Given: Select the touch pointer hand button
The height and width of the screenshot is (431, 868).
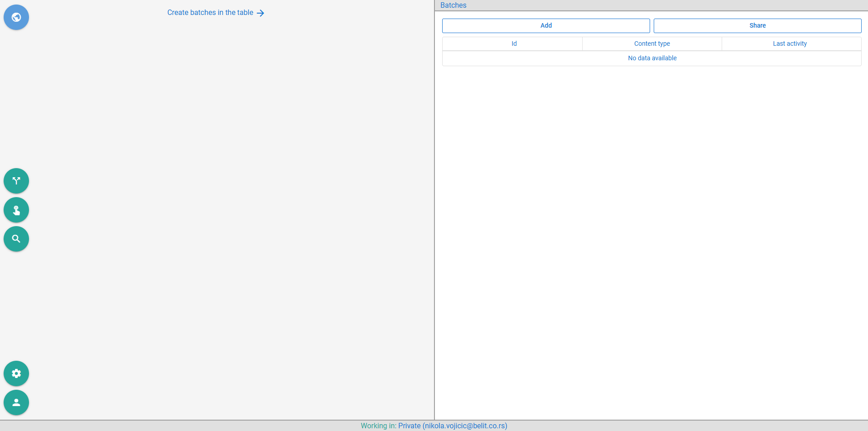Looking at the screenshot, I should point(16,210).
